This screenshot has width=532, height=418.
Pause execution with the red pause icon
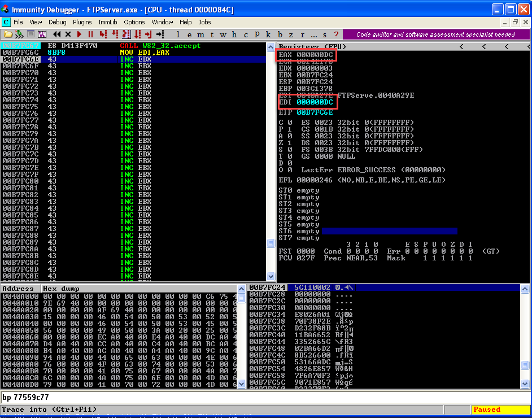pyautogui.click(x=90, y=34)
